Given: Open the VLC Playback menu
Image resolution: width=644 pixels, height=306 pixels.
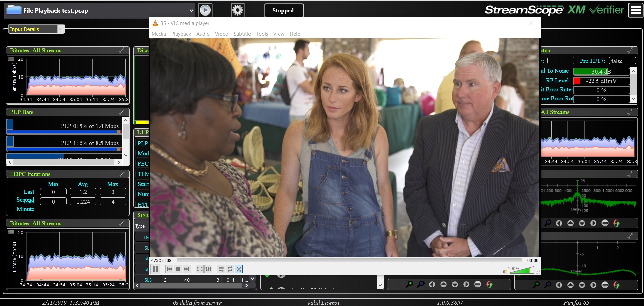Looking at the screenshot, I should click(181, 34).
